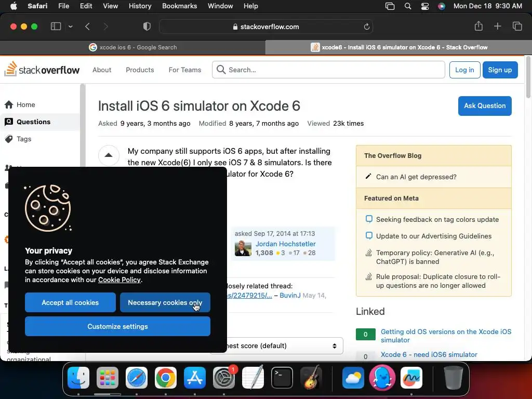Open Jordan Hochstetler's profile
Screen dimensions: 532x399
click(285, 244)
